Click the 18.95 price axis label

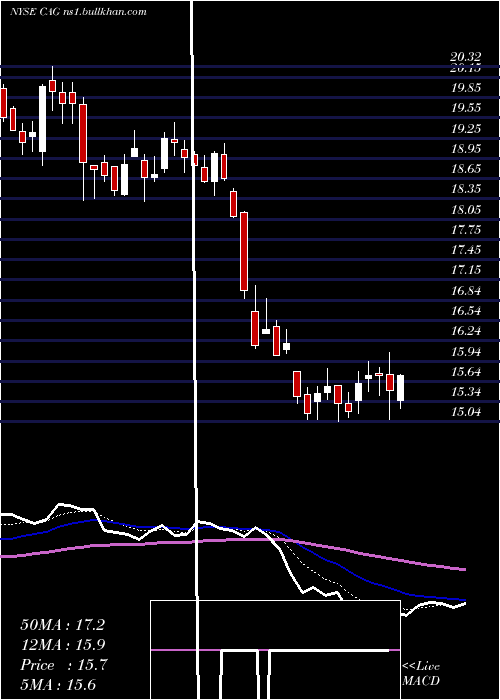click(x=466, y=148)
